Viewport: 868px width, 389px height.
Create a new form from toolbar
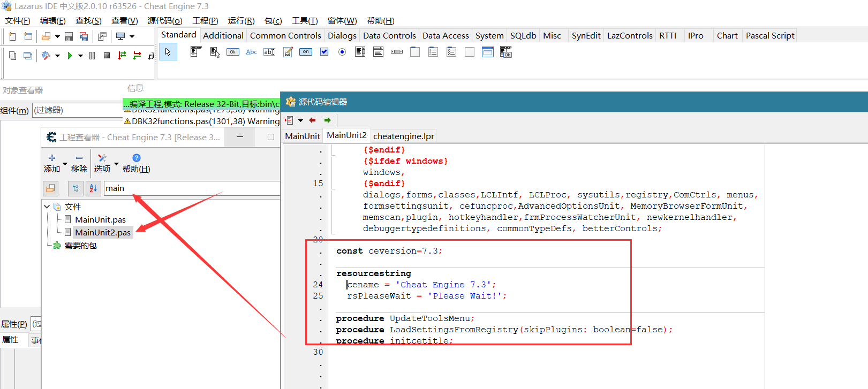point(28,36)
